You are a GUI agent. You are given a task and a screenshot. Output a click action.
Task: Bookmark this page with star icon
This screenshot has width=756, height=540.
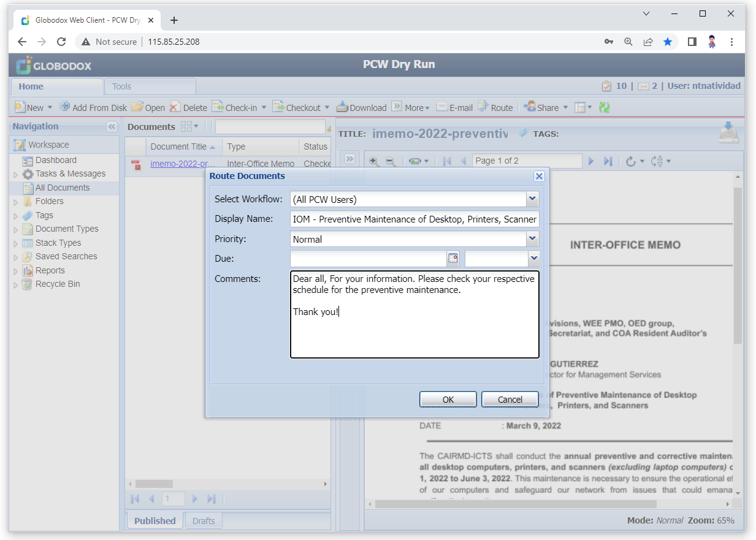[668, 42]
